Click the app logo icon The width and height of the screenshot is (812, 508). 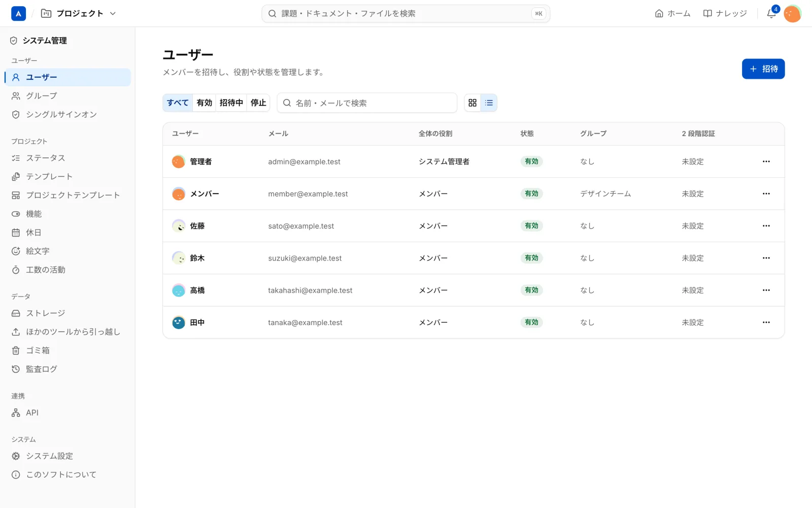(x=18, y=14)
